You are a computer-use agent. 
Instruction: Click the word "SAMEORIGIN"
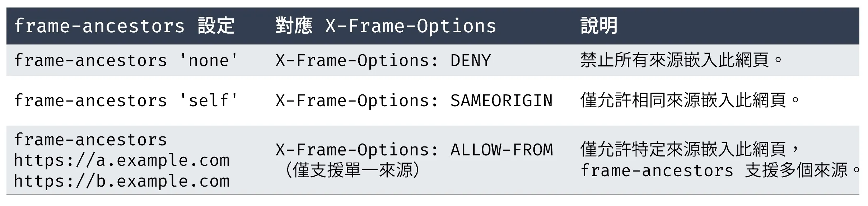[x=501, y=100]
